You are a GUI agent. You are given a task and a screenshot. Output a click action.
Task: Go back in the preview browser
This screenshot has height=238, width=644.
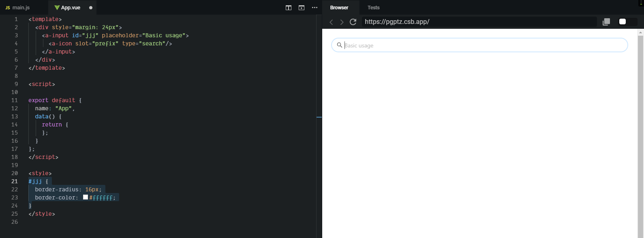331,22
